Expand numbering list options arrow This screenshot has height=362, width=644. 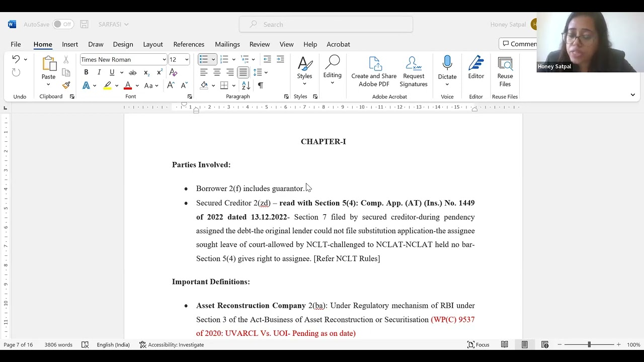(x=233, y=59)
